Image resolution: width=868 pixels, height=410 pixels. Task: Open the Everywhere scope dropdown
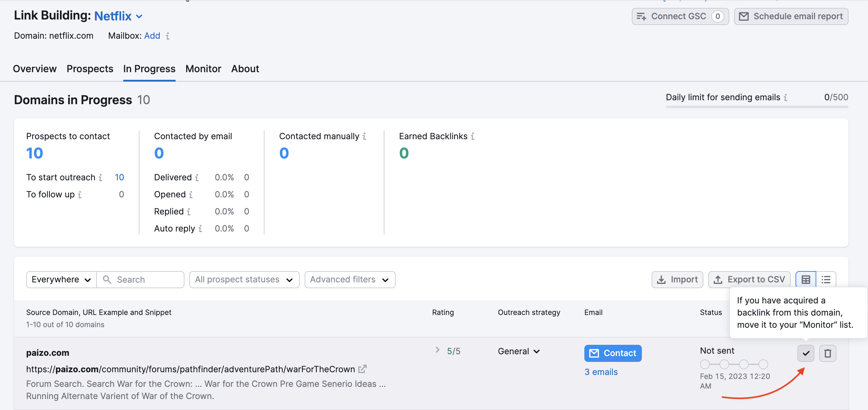61,279
